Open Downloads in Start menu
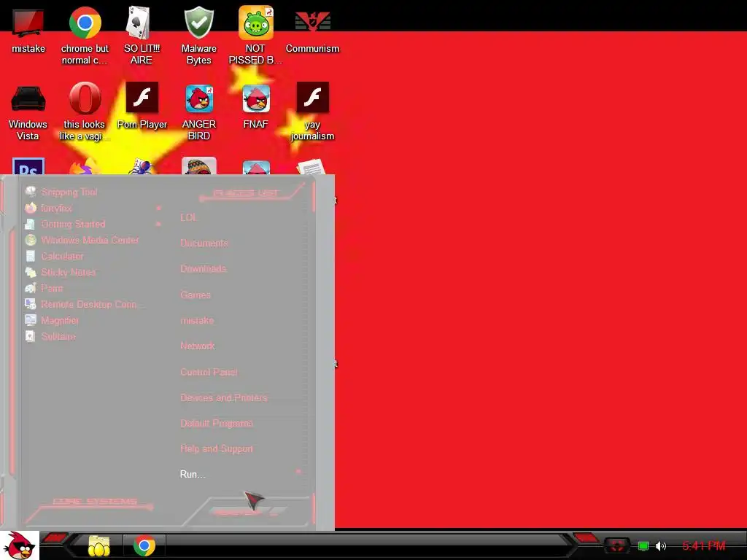The image size is (747, 560). click(204, 269)
